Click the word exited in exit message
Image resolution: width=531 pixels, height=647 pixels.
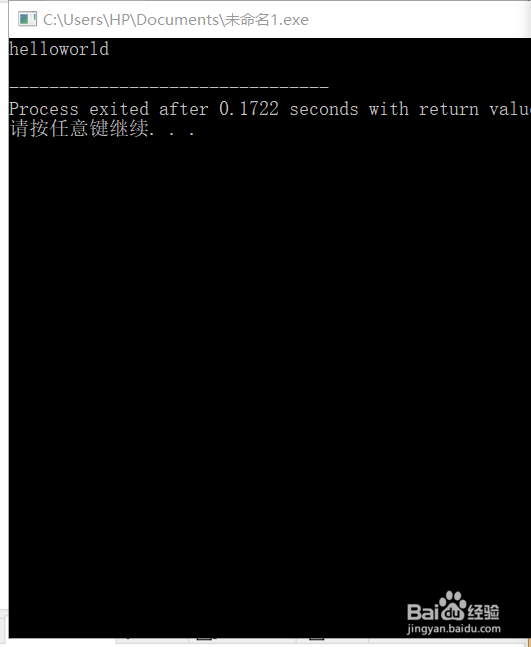[x=119, y=109]
